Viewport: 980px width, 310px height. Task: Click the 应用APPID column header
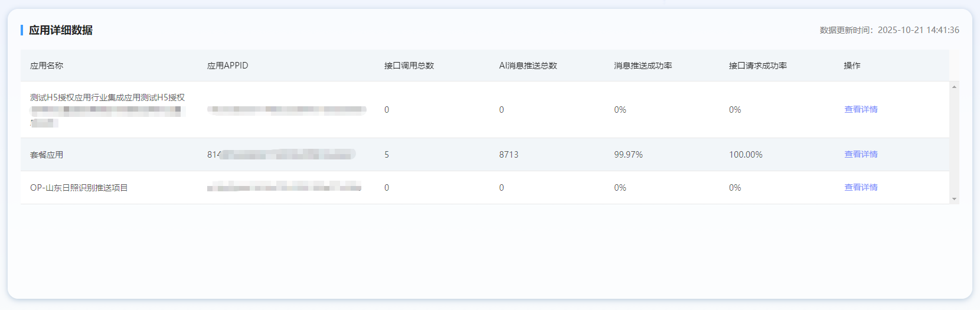[227, 66]
